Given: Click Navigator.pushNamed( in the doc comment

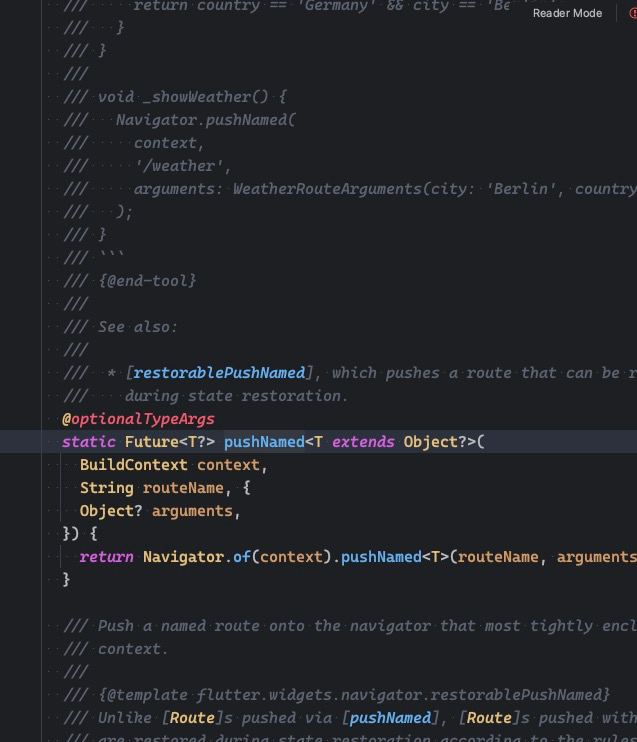Looking at the screenshot, I should (205, 120).
